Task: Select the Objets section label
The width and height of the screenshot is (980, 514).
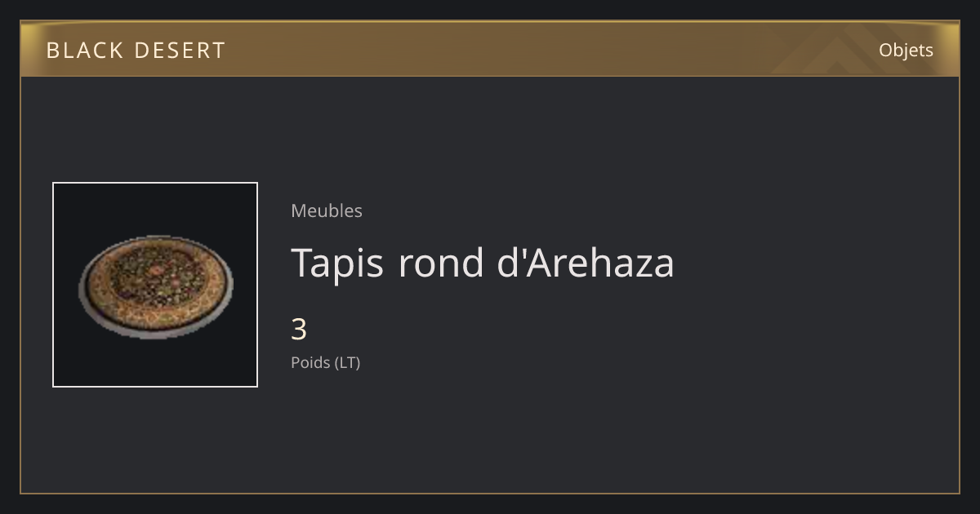Action: 906,51
